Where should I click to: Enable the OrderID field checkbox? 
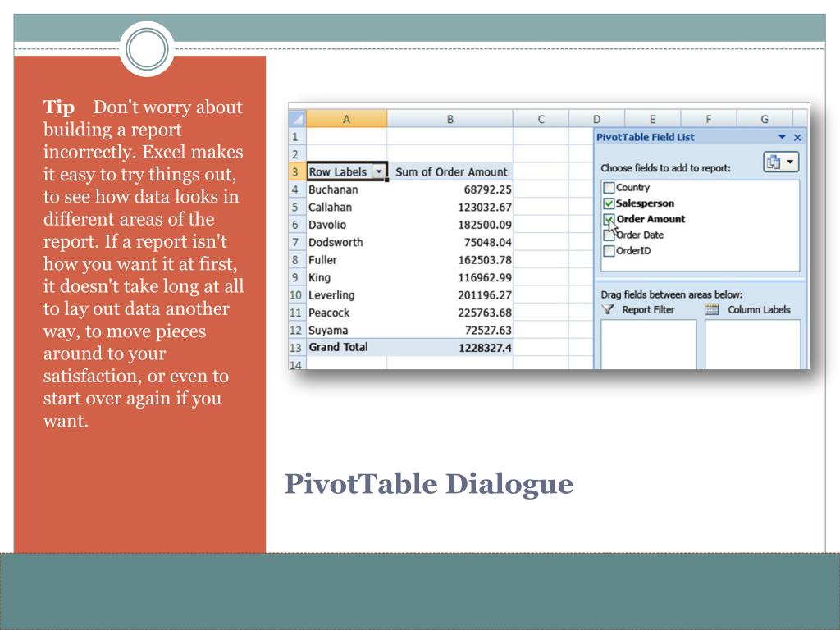(609, 251)
